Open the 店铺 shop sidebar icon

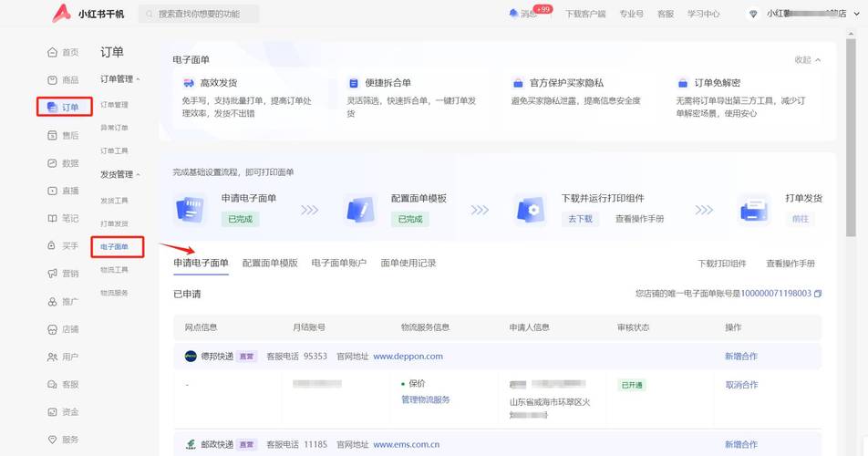(x=52, y=329)
